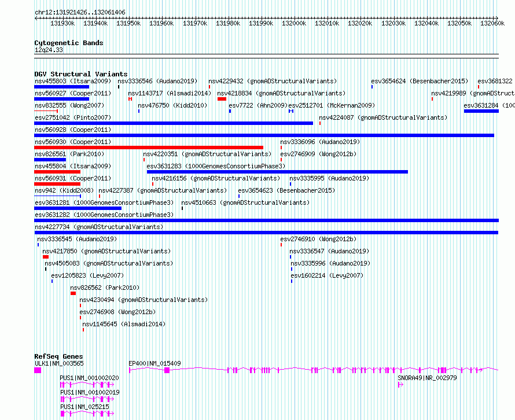Open esv3631281 1000Genomes variant label
This screenshot has width=515, height=420.
(104, 202)
